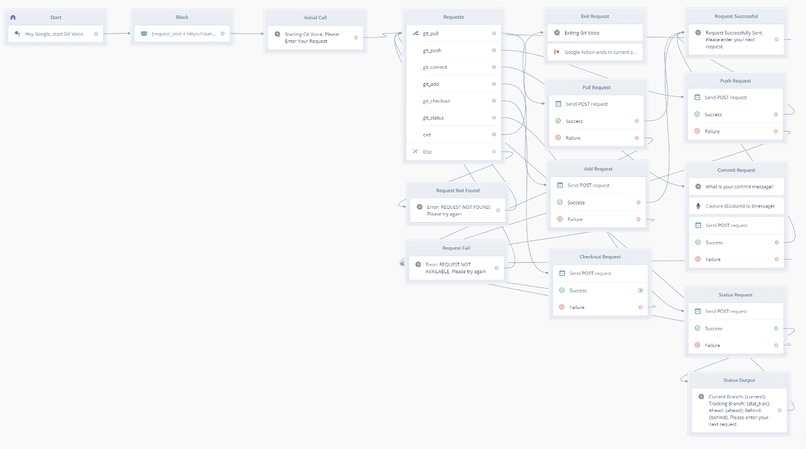Screen dimensions: 806x449
Task: Click the green Success icon in Push Request
Action: (x=697, y=114)
